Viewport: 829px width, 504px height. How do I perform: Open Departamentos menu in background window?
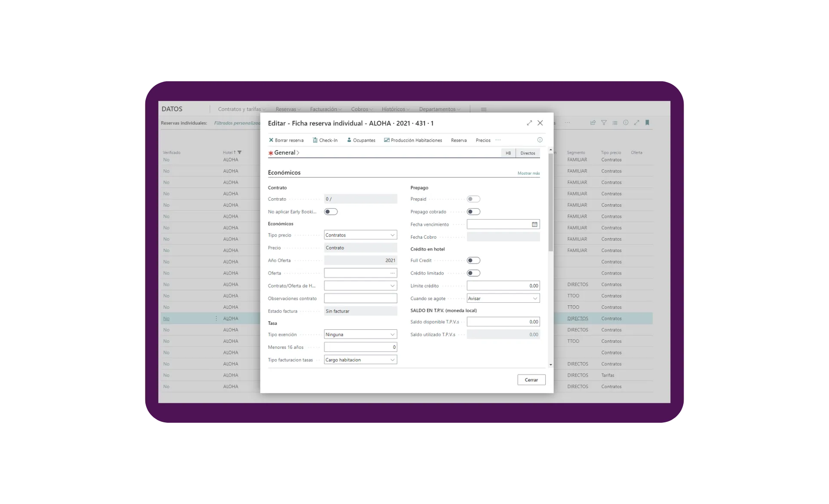coord(439,109)
